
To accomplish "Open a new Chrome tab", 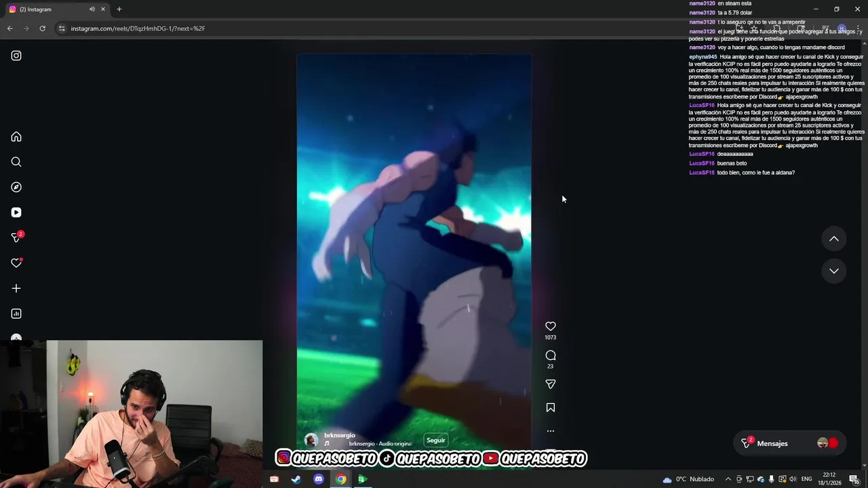I will [x=119, y=9].
